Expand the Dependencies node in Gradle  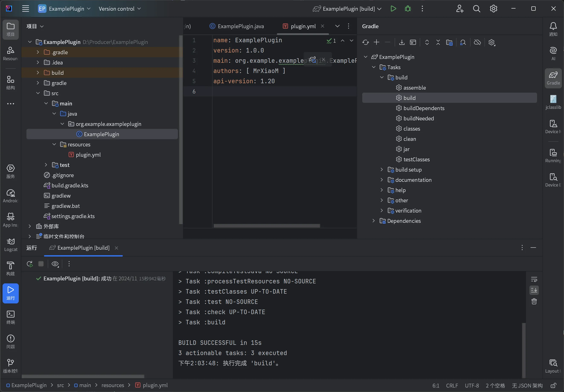point(374,221)
